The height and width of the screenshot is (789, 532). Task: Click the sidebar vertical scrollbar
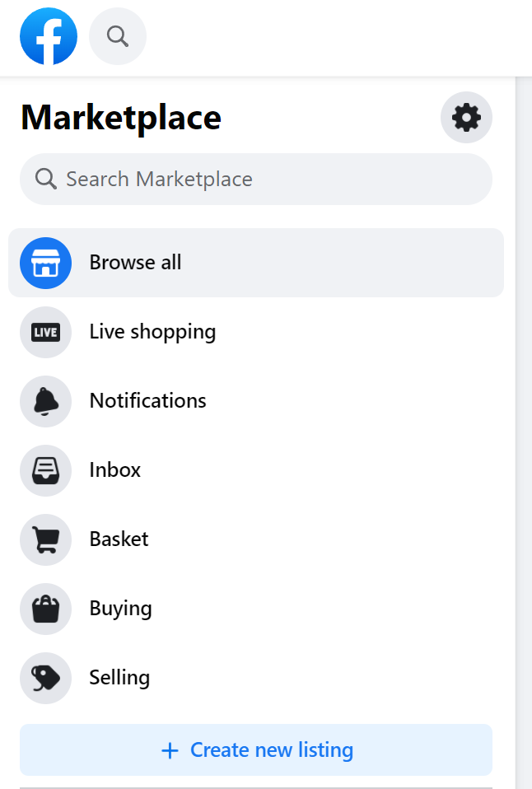tap(523, 412)
